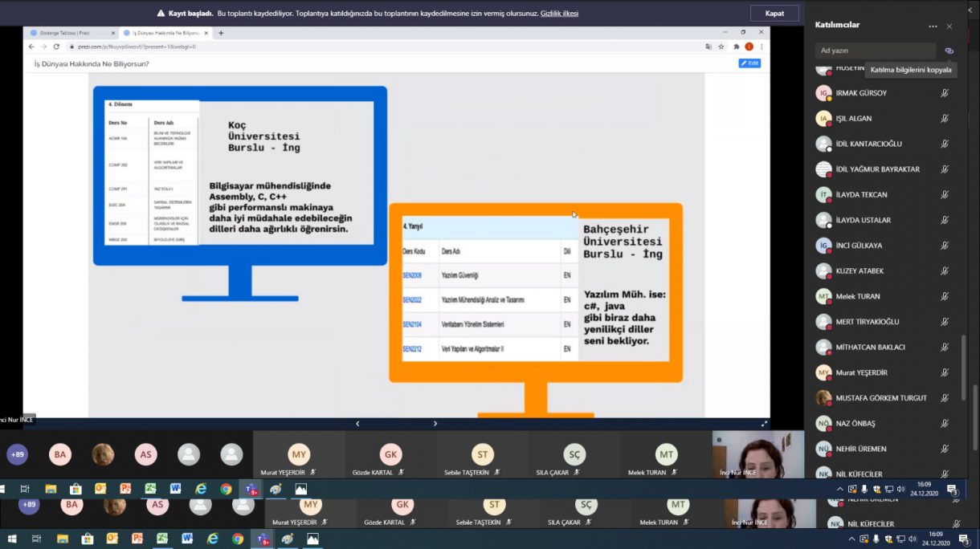Bookmark the page with the star icon
The image size is (980, 549).
pos(721,47)
